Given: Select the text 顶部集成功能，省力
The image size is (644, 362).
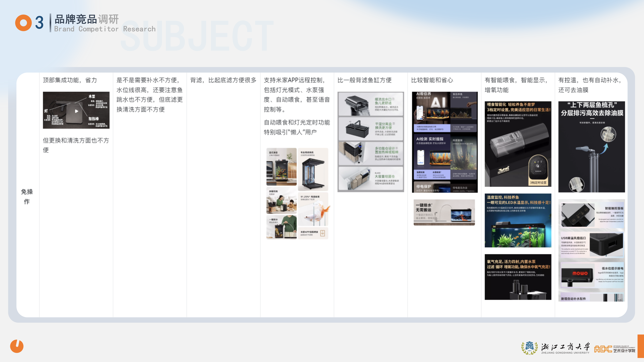Looking at the screenshot, I should click(x=70, y=80).
